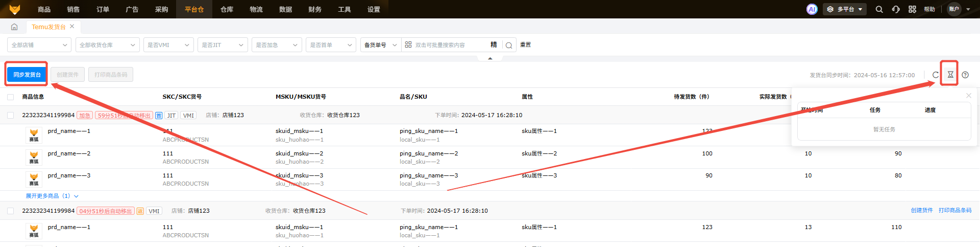
Task: Click 打印商品条码 link on second order
Action: (955, 211)
